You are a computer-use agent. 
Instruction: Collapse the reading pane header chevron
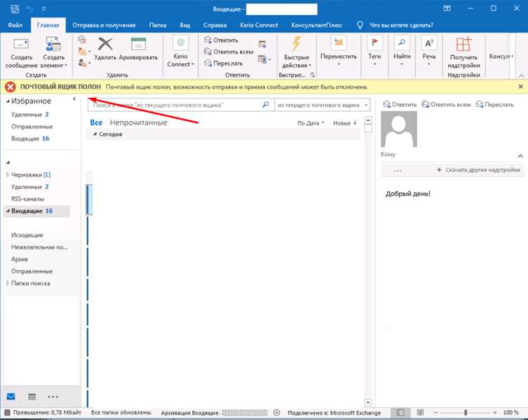coord(520,155)
